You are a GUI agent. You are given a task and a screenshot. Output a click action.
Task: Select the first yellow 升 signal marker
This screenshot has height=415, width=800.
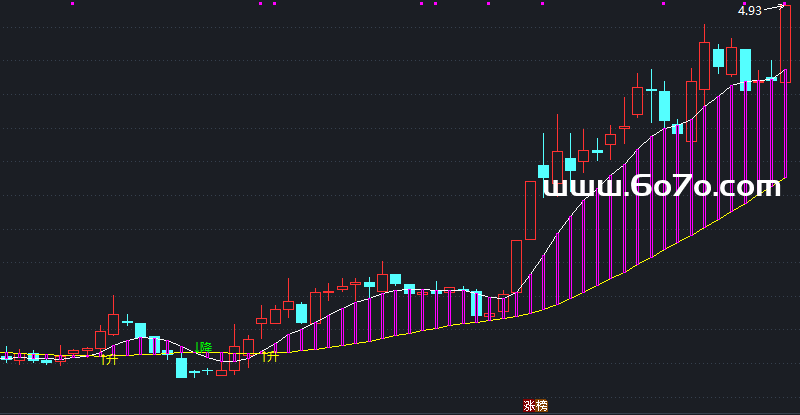point(108,358)
